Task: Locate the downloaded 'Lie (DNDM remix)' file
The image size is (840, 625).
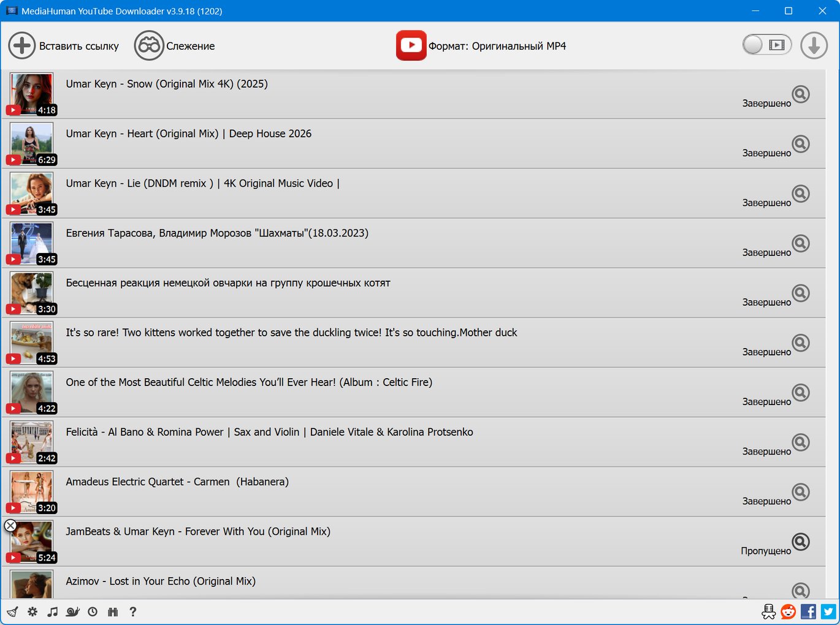Action: (801, 194)
